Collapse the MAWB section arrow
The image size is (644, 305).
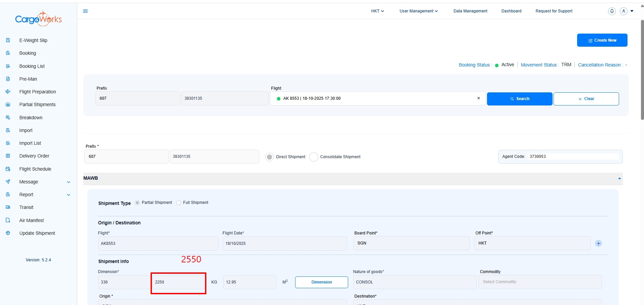pos(619,178)
